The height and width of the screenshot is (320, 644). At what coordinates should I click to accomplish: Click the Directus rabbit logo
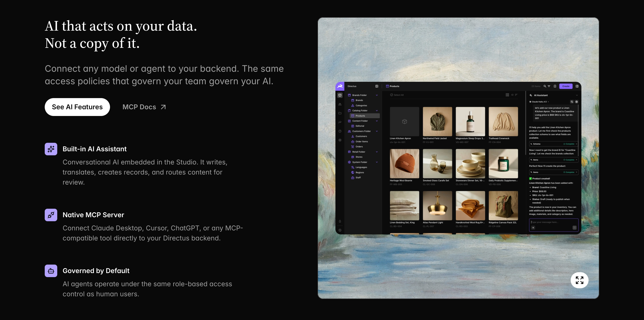[340, 86]
